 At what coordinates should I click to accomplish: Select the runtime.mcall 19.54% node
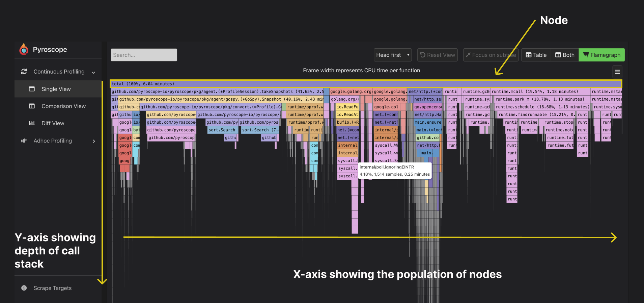[x=540, y=92]
